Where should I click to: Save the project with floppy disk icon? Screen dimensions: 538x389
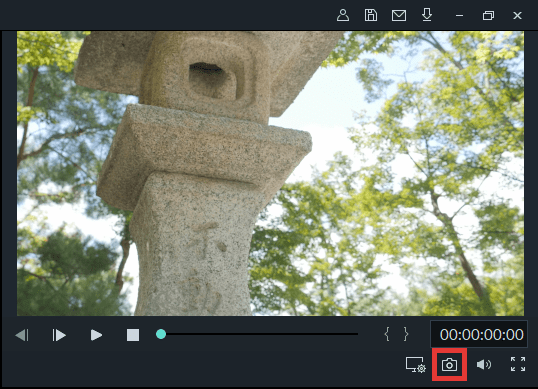(371, 15)
